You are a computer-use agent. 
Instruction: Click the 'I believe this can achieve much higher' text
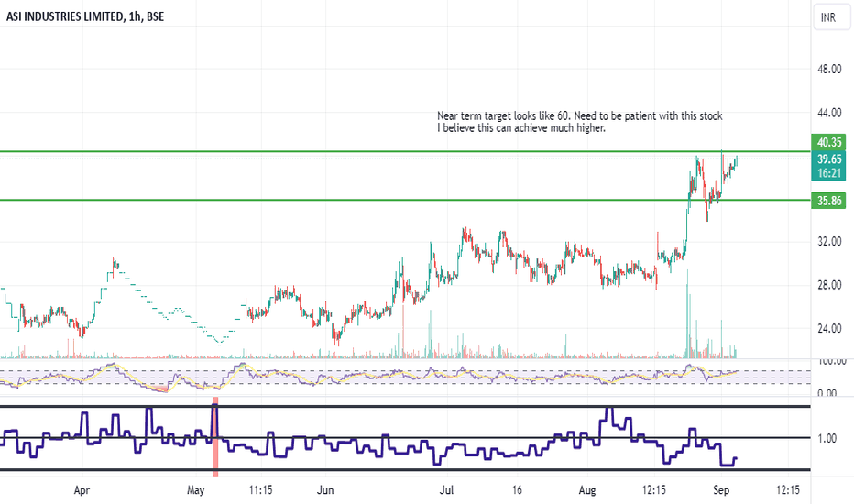point(521,128)
